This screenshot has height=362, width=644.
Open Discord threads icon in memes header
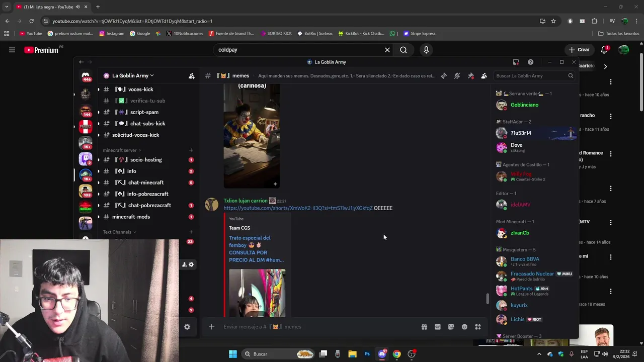click(x=444, y=76)
